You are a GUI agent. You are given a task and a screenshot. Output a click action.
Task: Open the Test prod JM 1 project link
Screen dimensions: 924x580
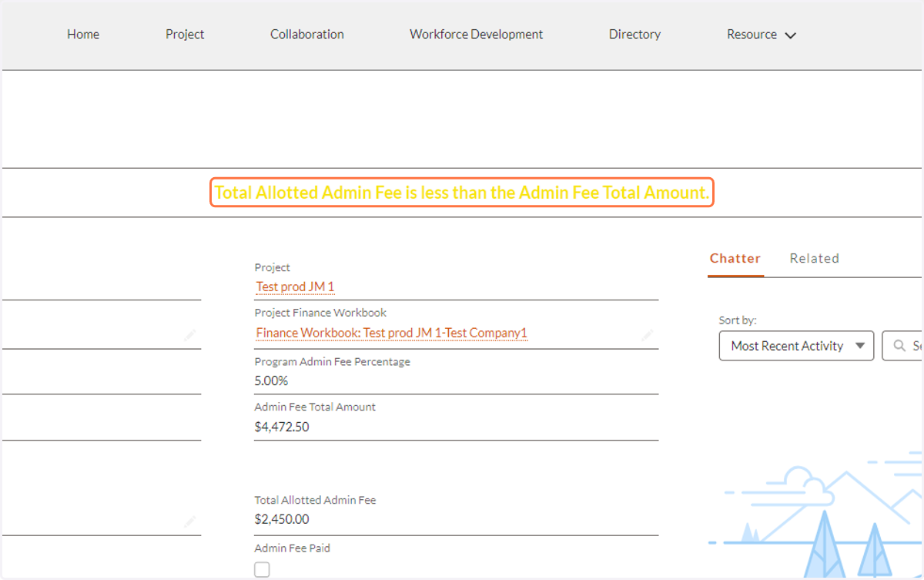pos(295,287)
